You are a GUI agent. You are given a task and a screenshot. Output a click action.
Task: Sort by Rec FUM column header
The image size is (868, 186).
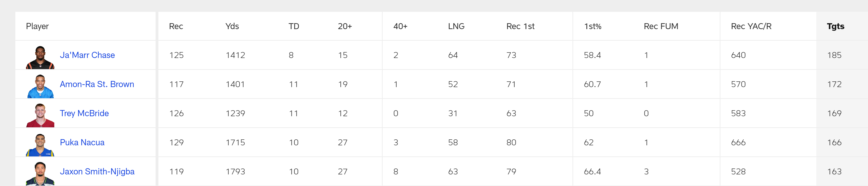(x=661, y=26)
